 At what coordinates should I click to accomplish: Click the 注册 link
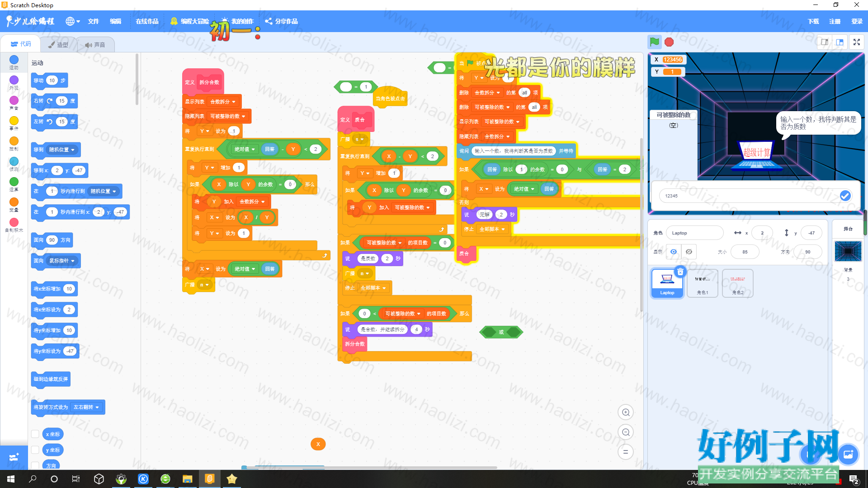(x=835, y=21)
